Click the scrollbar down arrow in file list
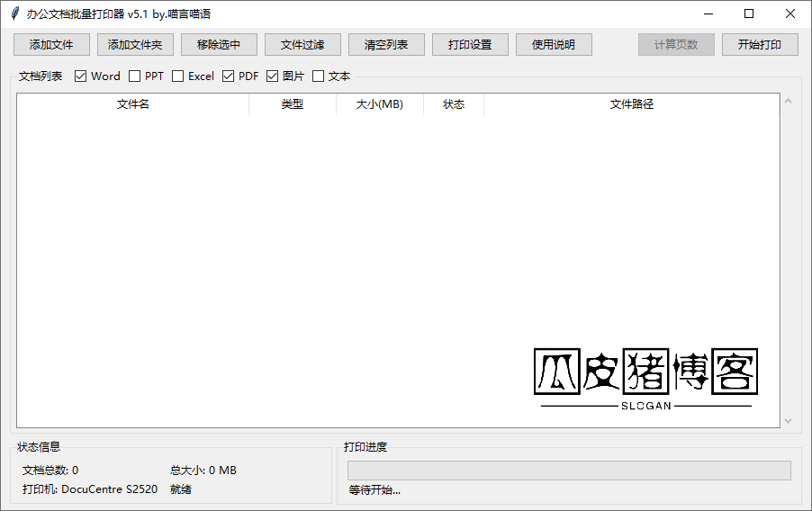Screen dimensions: 812x511 pos(788,420)
